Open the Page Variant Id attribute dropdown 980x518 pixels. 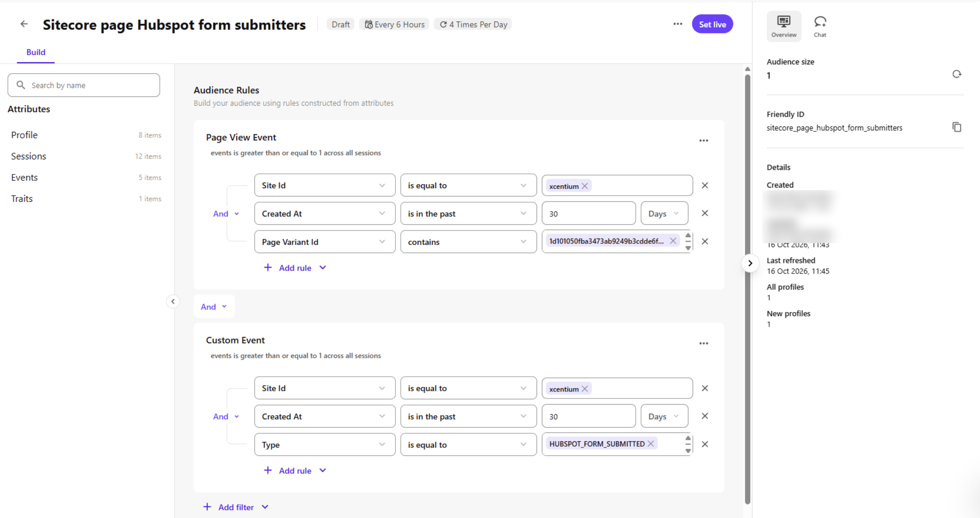(x=324, y=241)
